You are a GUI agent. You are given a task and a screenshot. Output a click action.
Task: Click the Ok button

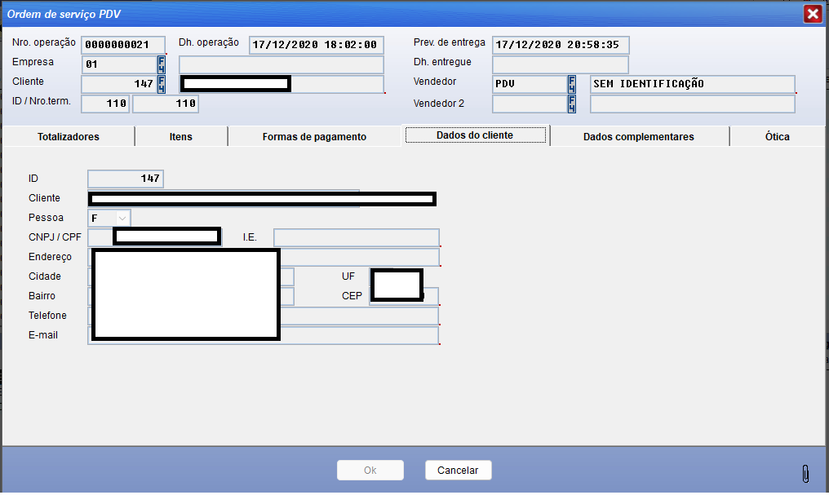(370, 471)
